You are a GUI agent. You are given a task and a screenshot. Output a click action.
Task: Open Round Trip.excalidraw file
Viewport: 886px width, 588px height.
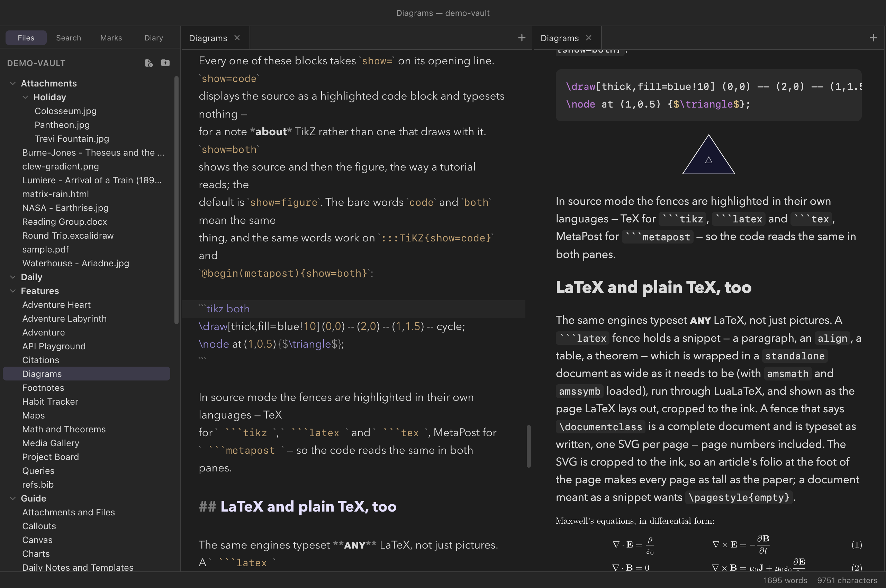pos(68,236)
